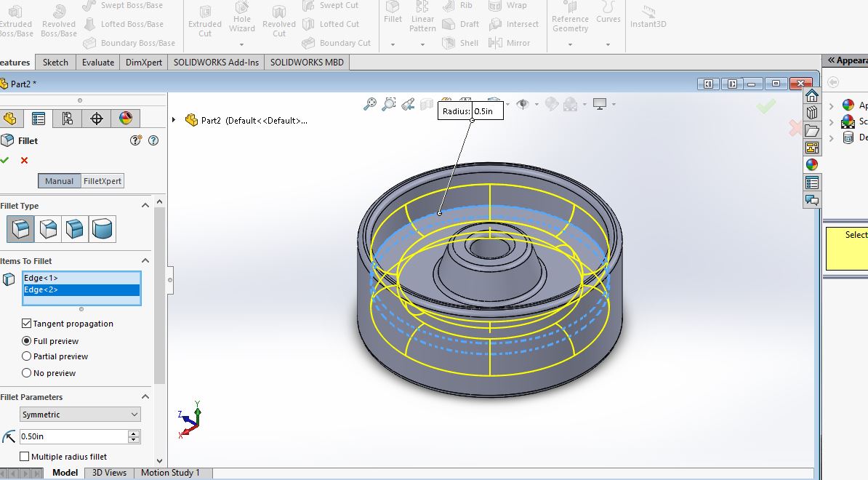
Task: Enable the Multiple radius fillet checkbox
Action: pyautogui.click(x=25, y=456)
